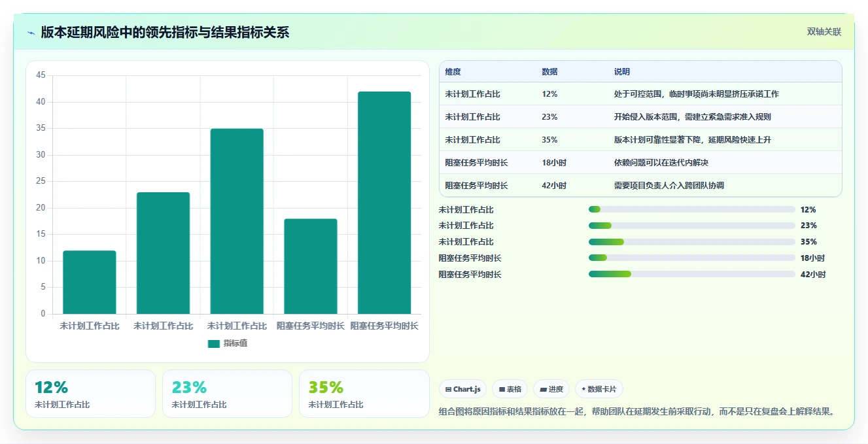Click the 23% cell in the table
868x444 pixels.
549,117
